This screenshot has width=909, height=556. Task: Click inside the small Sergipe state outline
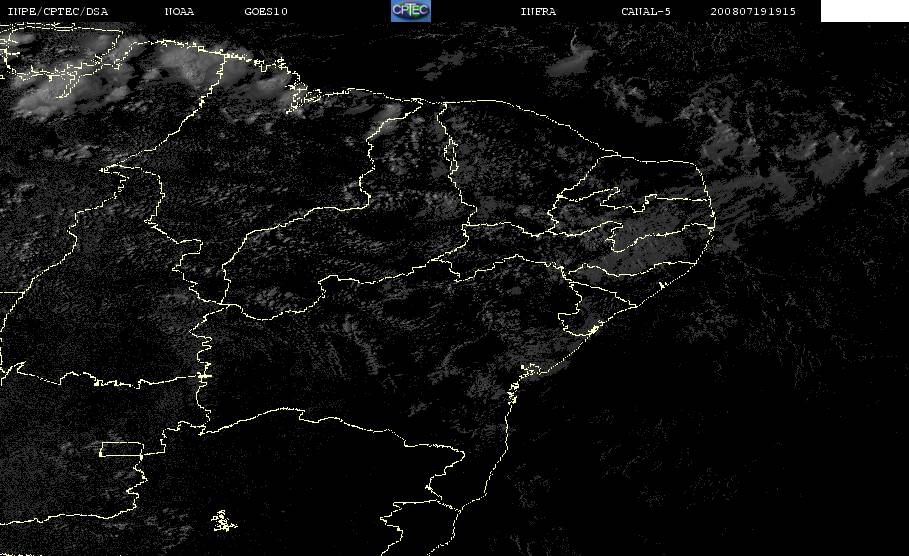(x=577, y=318)
